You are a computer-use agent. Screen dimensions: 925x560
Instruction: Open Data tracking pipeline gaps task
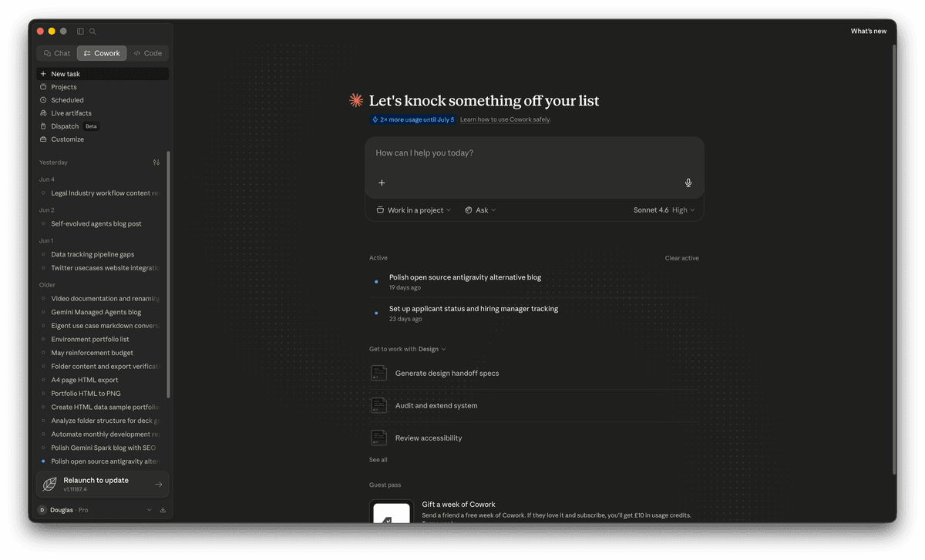(101, 254)
